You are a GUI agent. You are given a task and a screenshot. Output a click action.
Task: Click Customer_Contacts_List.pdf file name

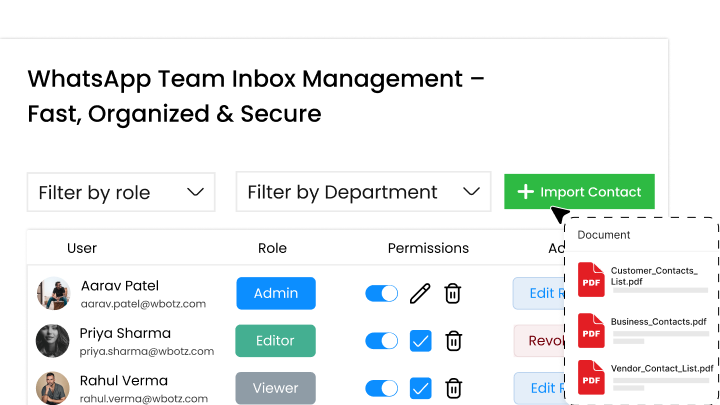[x=654, y=276]
